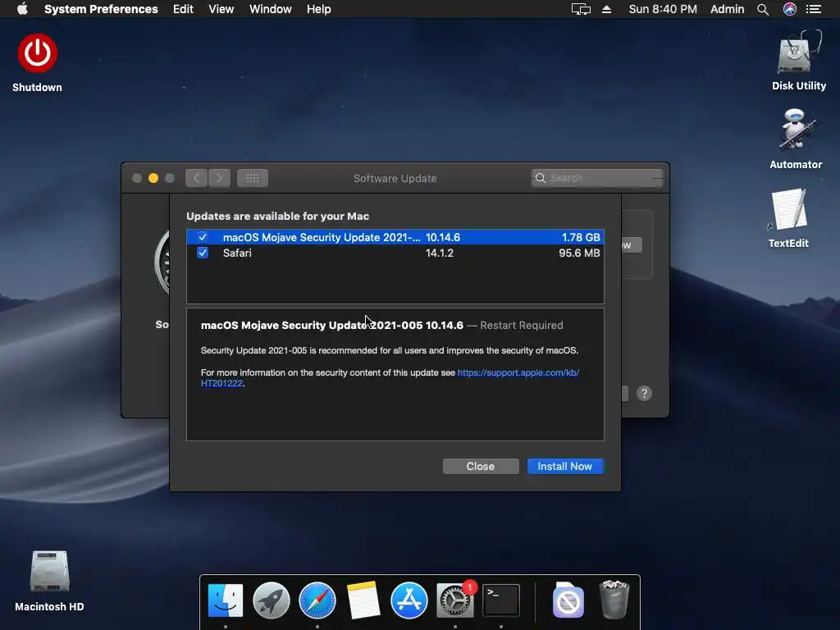Open the Help menu
This screenshot has width=840, height=630.
[x=319, y=9]
